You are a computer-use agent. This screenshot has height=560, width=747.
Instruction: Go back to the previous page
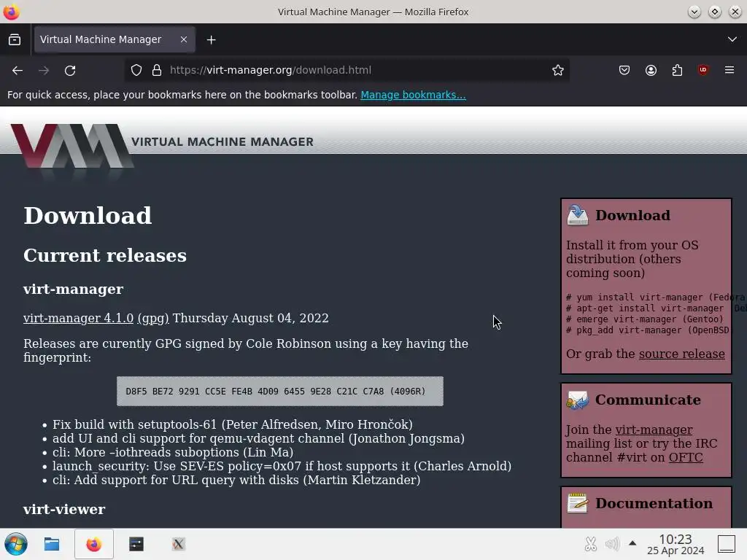click(18, 71)
